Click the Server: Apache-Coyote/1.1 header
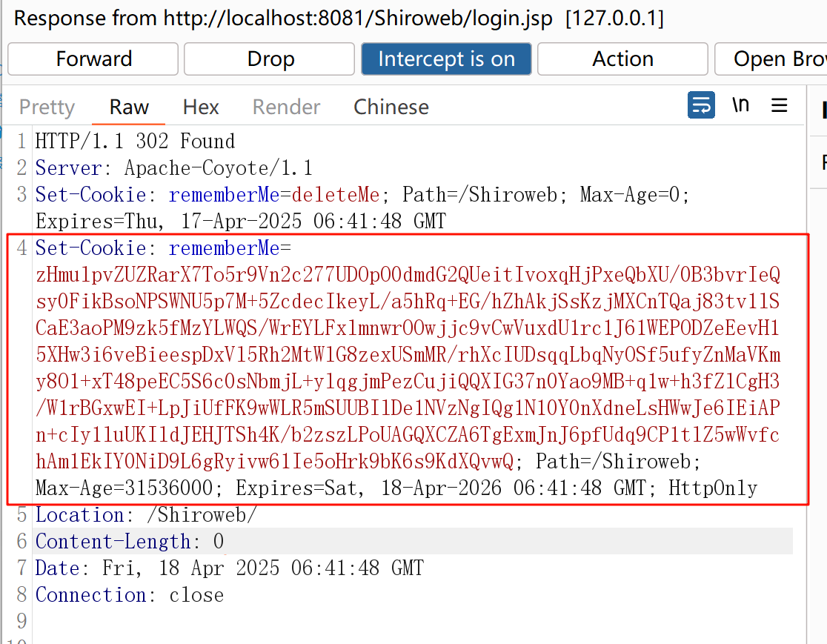Viewport: 827px width, 644px height. [173, 168]
